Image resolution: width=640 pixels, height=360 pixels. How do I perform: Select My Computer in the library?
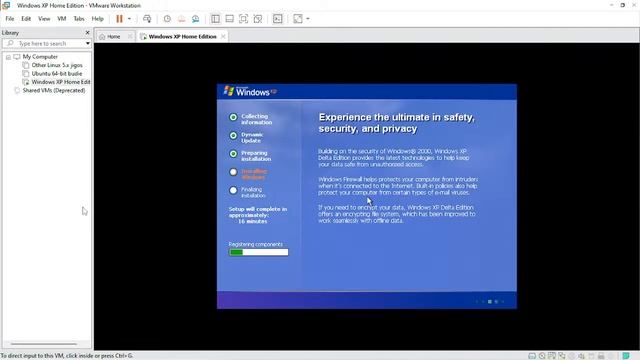tap(40, 57)
